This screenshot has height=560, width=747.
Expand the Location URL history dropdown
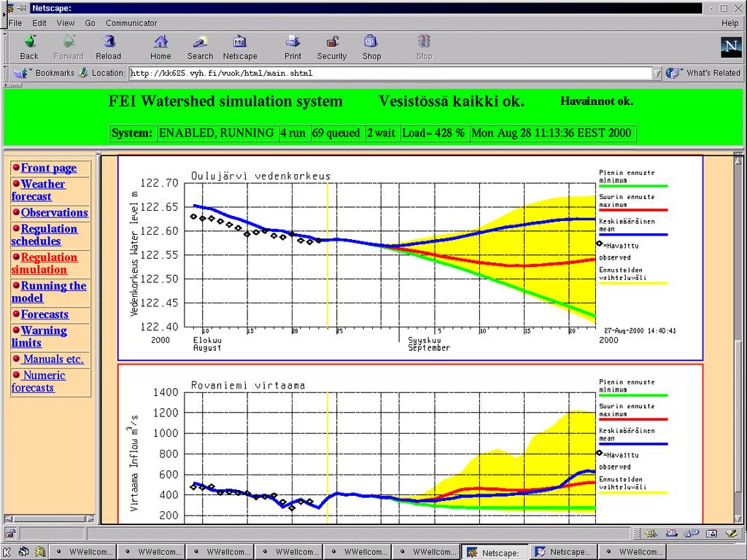(x=657, y=74)
